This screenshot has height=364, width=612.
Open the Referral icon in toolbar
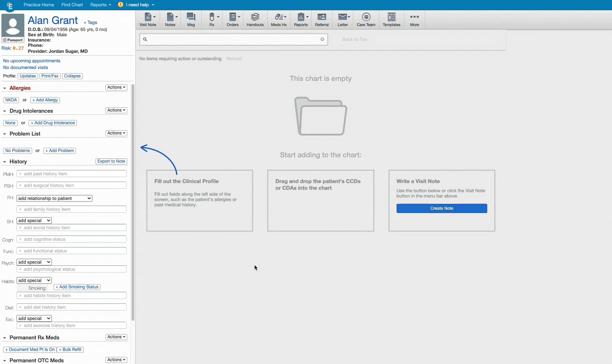322,19
